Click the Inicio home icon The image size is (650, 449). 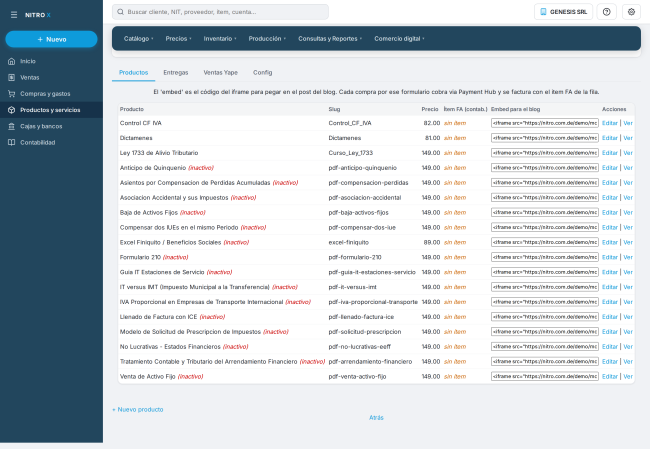tap(12, 61)
